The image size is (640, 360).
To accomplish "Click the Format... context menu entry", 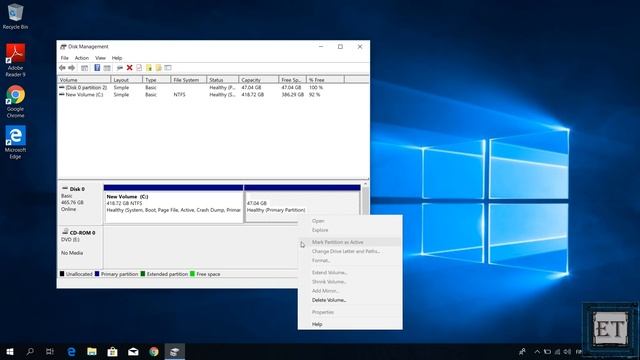I will point(350,260).
